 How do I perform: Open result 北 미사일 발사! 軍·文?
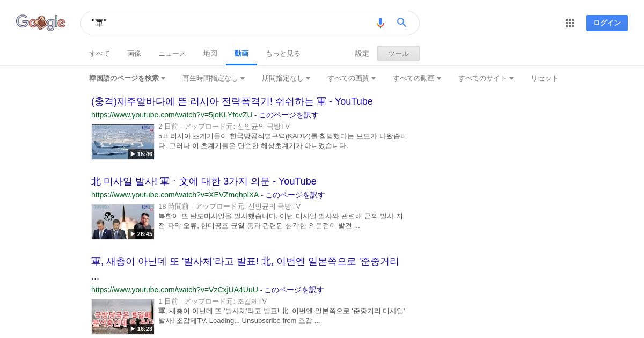[x=204, y=181]
